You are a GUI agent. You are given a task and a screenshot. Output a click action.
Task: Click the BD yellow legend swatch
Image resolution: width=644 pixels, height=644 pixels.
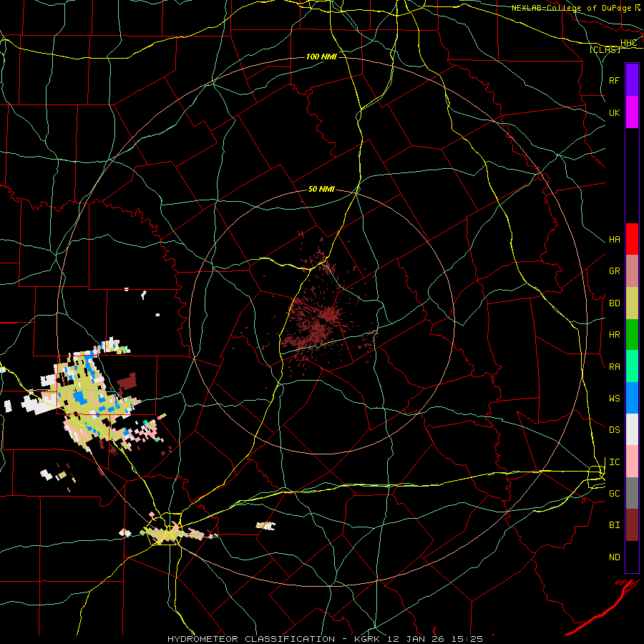[632, 303]
